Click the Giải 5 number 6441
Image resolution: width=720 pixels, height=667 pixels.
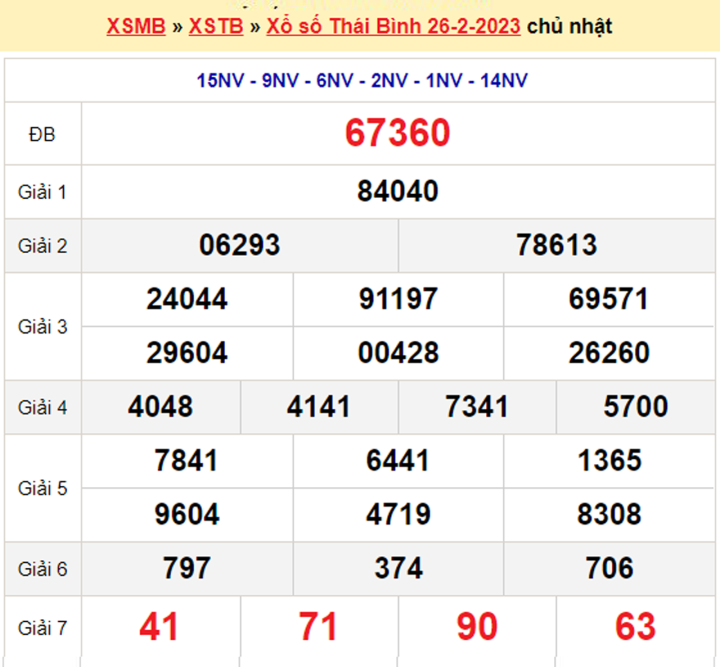pyautogui.click(x=398, y=460)
